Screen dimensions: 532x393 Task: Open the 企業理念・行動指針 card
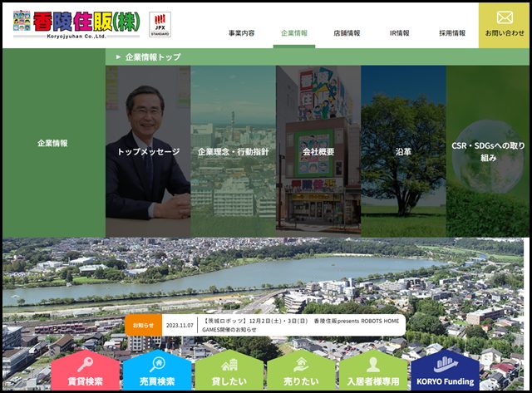tap(233, 151)
